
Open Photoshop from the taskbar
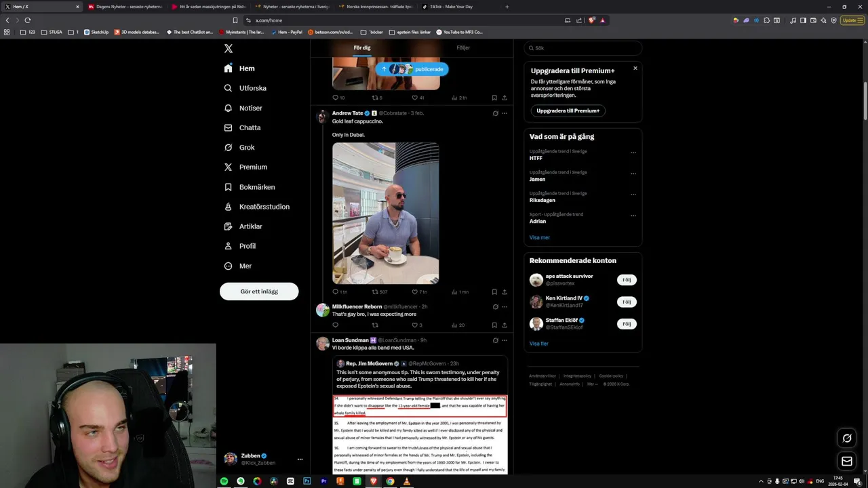point(307,481)
